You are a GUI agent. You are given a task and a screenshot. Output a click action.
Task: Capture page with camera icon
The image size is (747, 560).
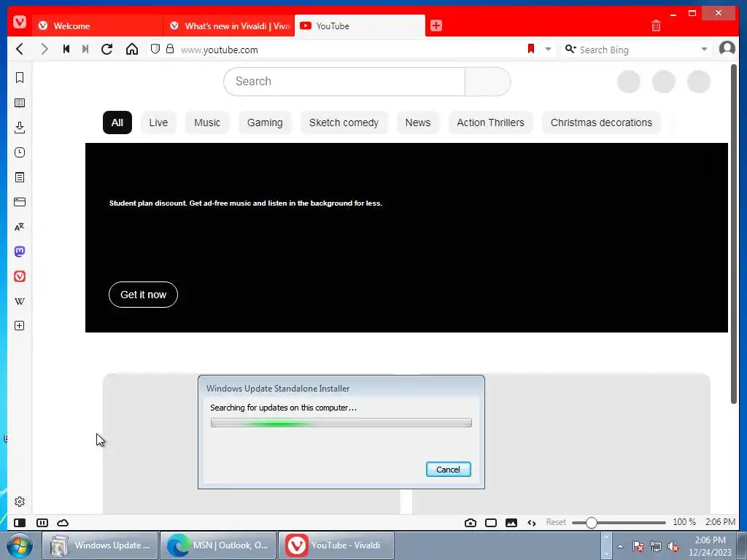click(x=471, y=522)
